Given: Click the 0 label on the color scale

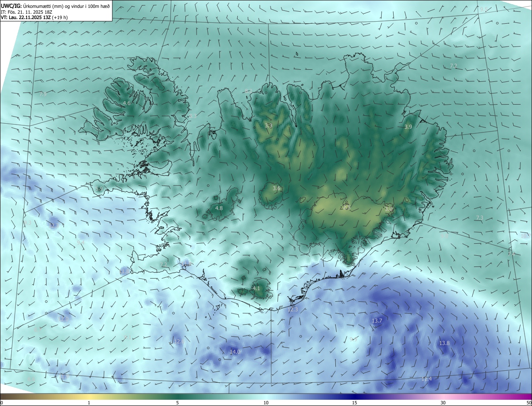Looking at the screenshot, I should pos(2,403).
